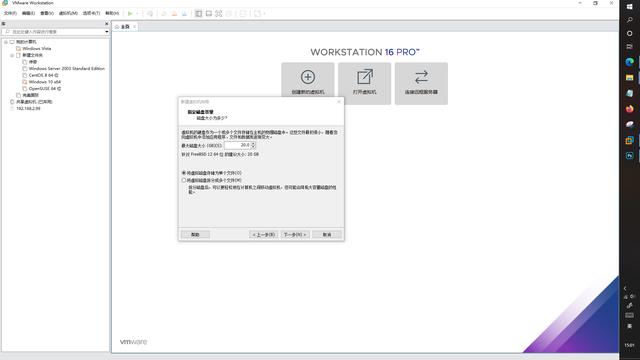Open the 文件(F) menu
Screen dimensions: 640x360
point(10,13)
